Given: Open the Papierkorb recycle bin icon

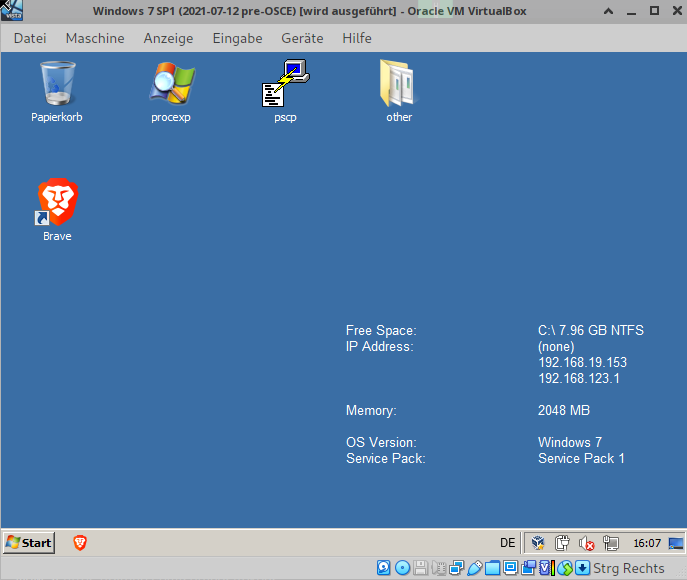Looking at the screenshot, I should tap(57, 92).
